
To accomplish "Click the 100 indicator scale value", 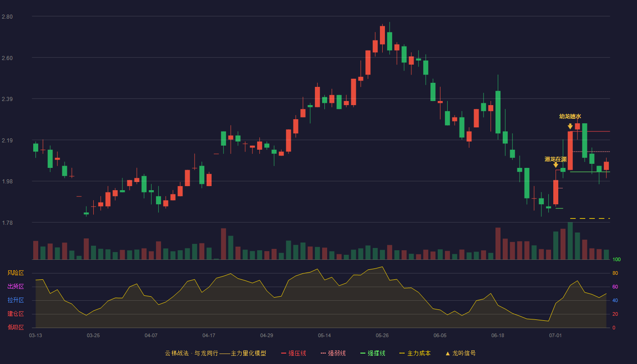I will (617, 260).
